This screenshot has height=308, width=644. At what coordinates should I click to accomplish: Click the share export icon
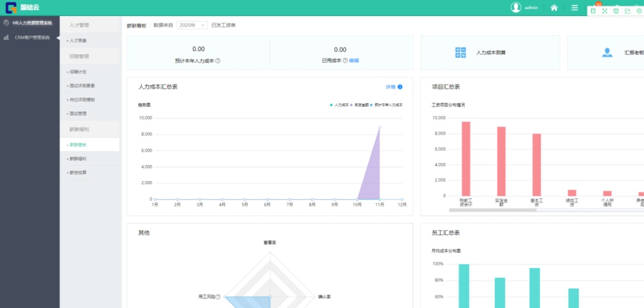(x=627, y=11)
